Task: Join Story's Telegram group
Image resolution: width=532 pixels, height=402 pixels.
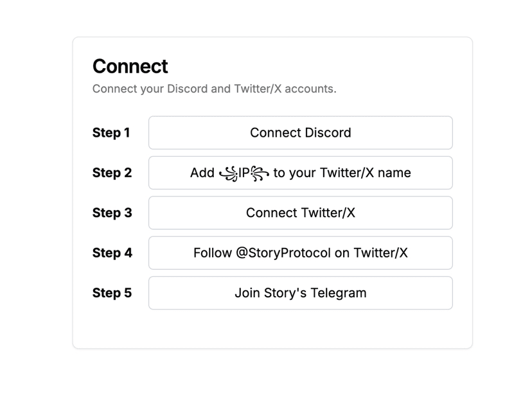Action: (x=300, y=293)
